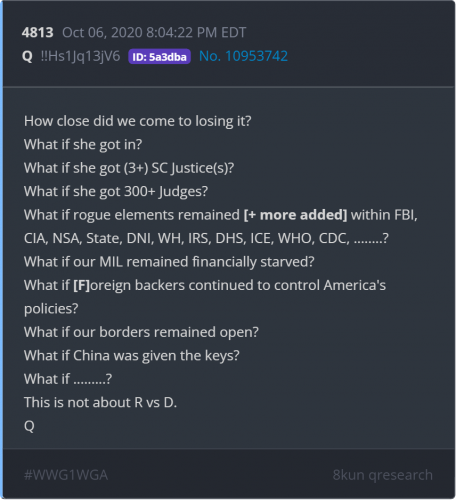Screen dimensions: 456x500
Task: Click the line "What if China was given the keys?"
Action: (132, 356)
